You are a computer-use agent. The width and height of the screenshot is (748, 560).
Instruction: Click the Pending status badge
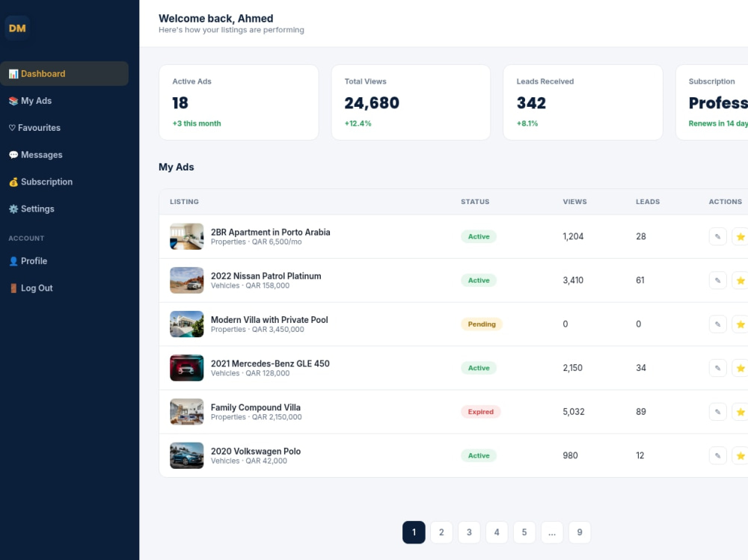click(x=482, y=324)
